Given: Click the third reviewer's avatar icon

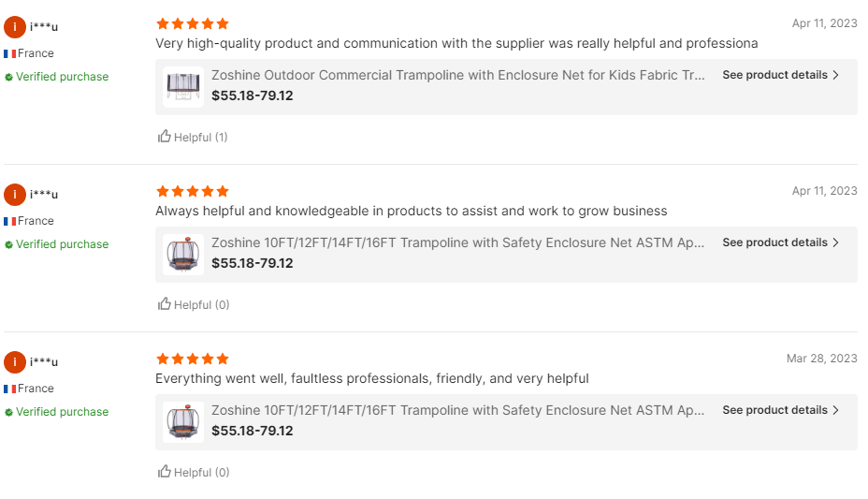Looking at the screenshot, I should [x=15, y=362].
